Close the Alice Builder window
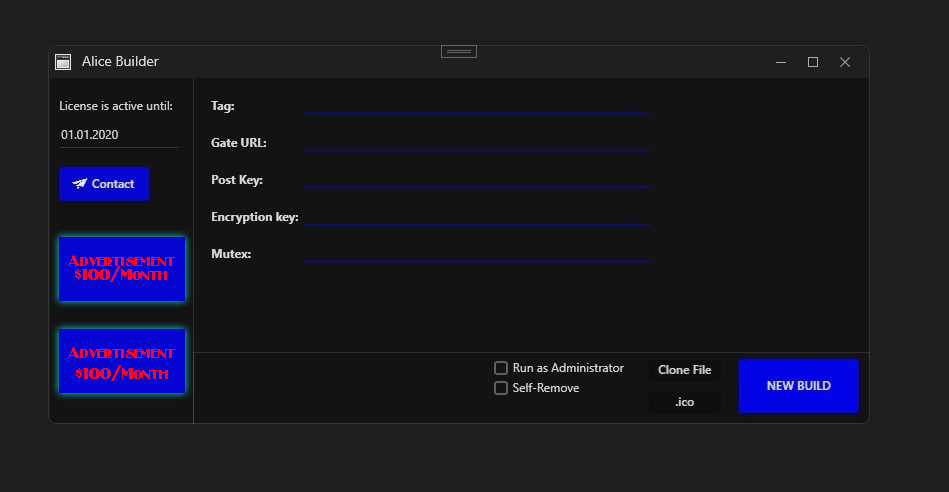The image size is (949, 492). click(x=845, y=62)
